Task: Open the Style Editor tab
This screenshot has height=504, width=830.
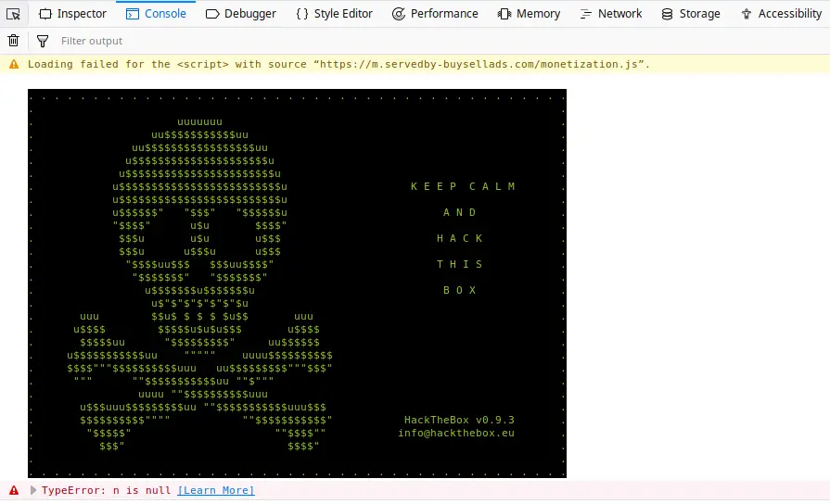Action: [335, 14]
